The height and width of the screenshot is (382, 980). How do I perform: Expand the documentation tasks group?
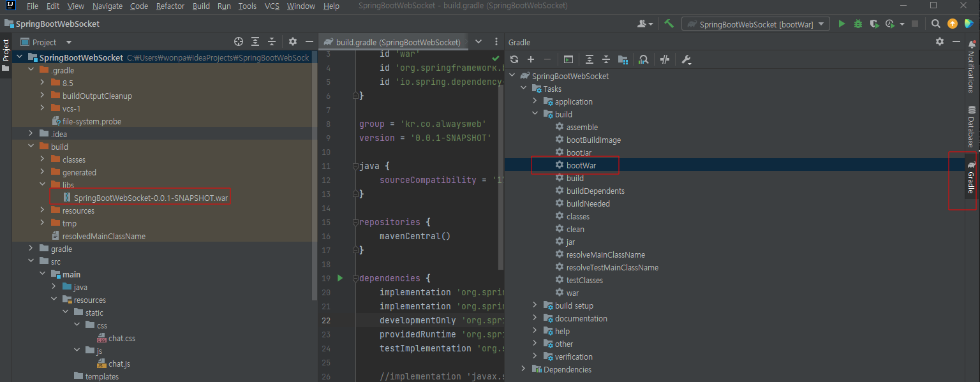point(535,318)
